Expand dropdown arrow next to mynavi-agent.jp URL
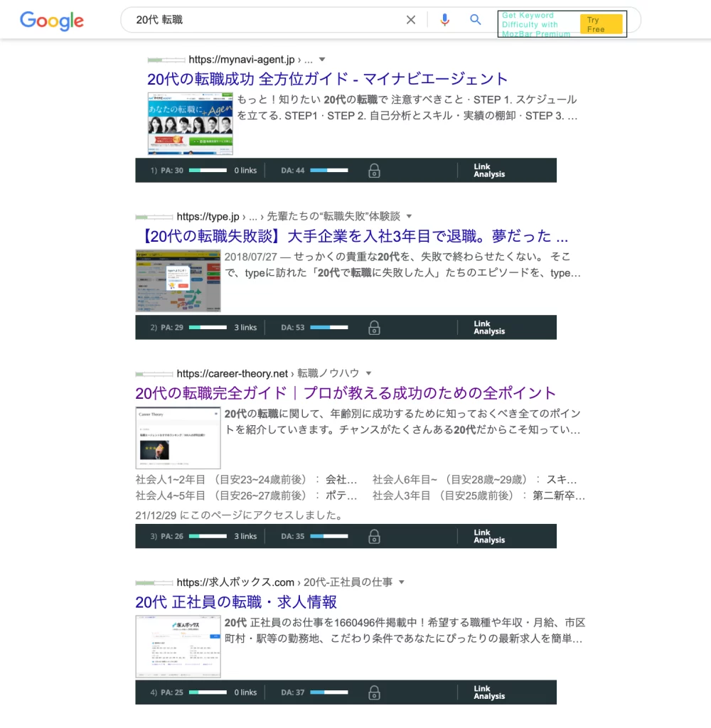This screenshot has height=728, width=711. coord(322,60)
